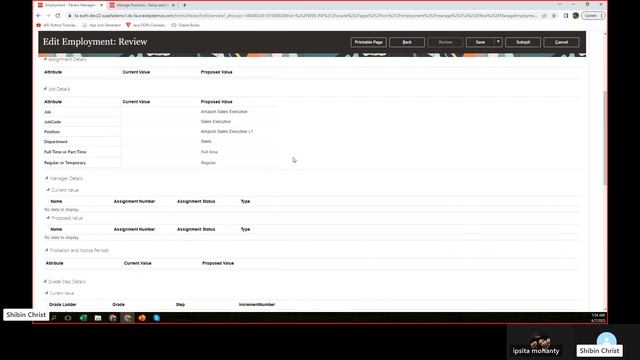
Task: Open a new browser tab with plus
Action: (184, 5)
